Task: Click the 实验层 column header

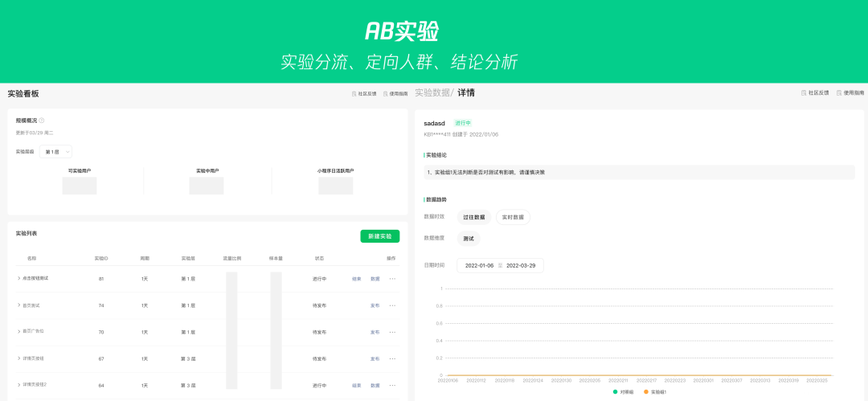Action: click(x=188, y=259)
